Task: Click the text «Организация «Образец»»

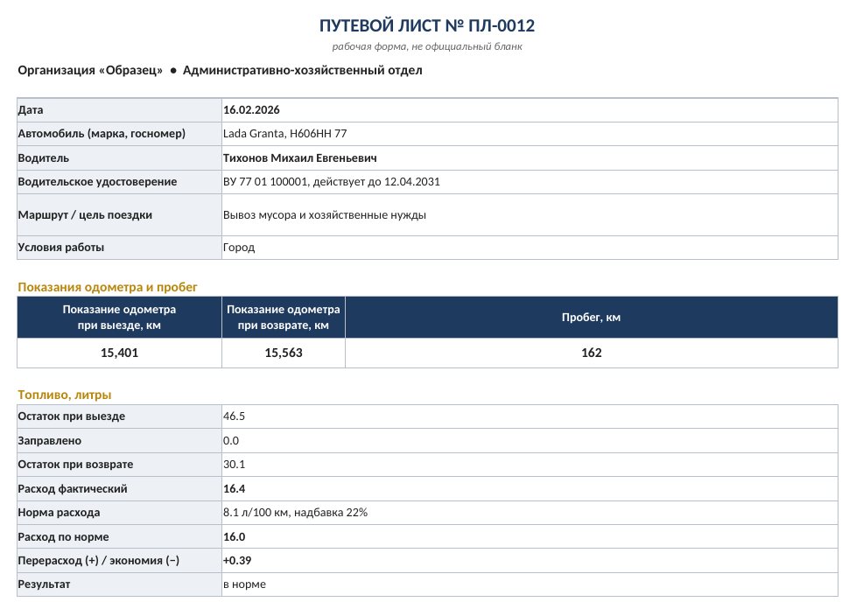Action: [x=90, y=70]
